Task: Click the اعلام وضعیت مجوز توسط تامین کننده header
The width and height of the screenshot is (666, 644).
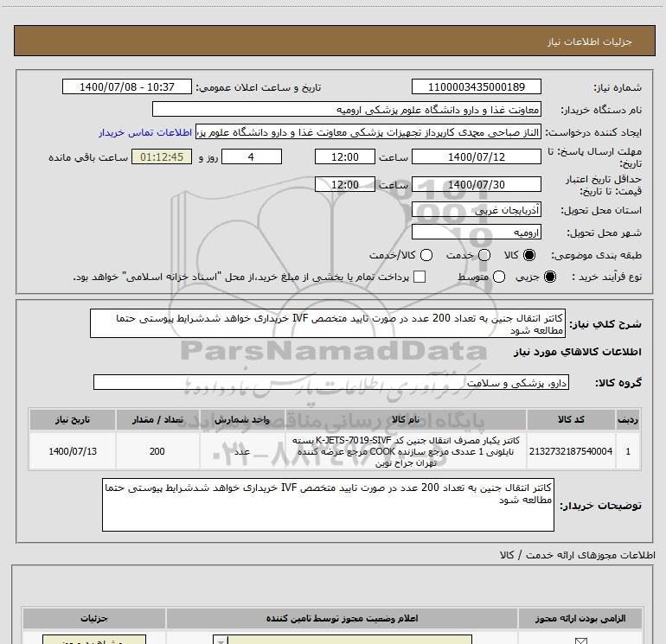Action: point(342,618)
